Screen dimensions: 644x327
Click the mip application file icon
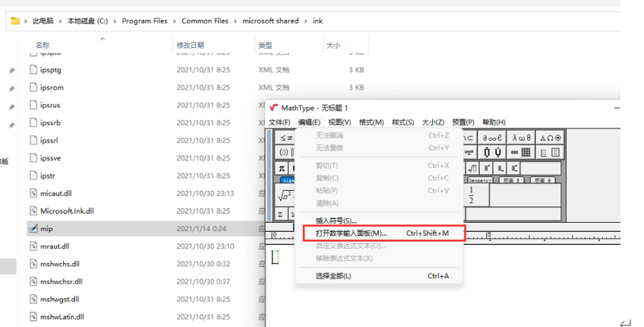point(33,228)
